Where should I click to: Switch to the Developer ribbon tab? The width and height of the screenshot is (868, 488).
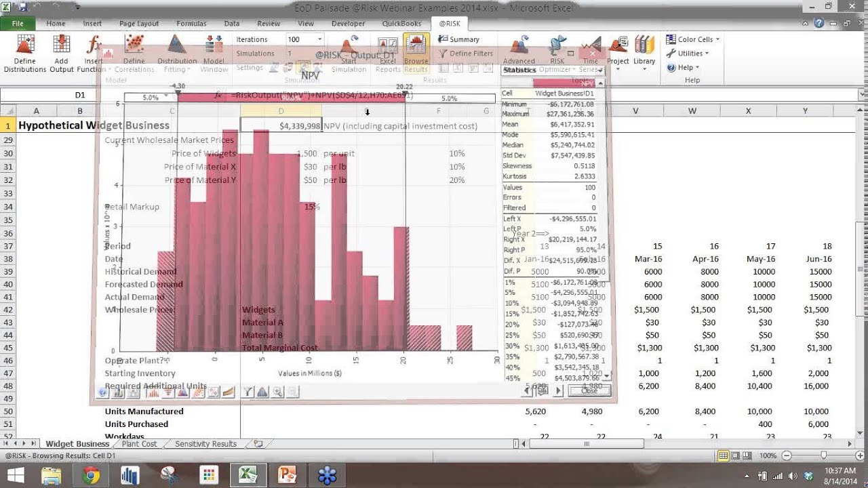[348, 23]
